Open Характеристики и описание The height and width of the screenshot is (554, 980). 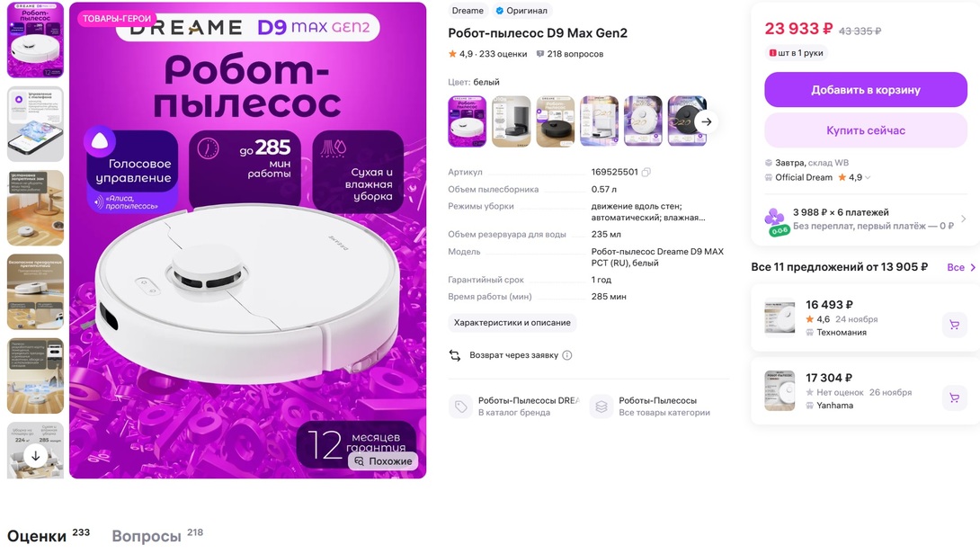pos(512,323)
